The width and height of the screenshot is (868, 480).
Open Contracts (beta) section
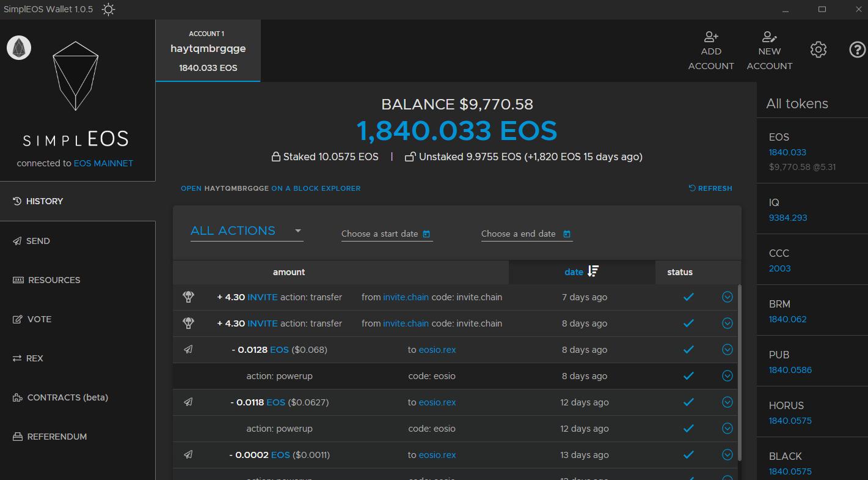[78, 397]
